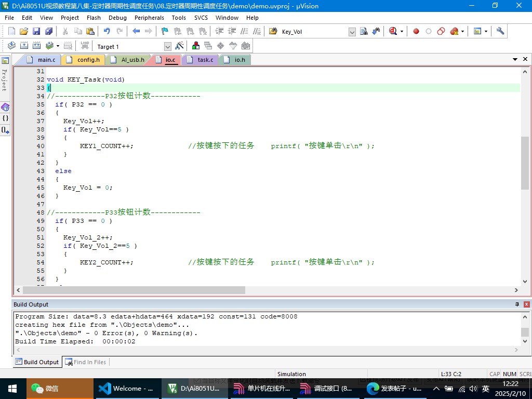Open WeChat (微信) from the taskbar
This screenshot has width=532, height=399.
(60, 389)
